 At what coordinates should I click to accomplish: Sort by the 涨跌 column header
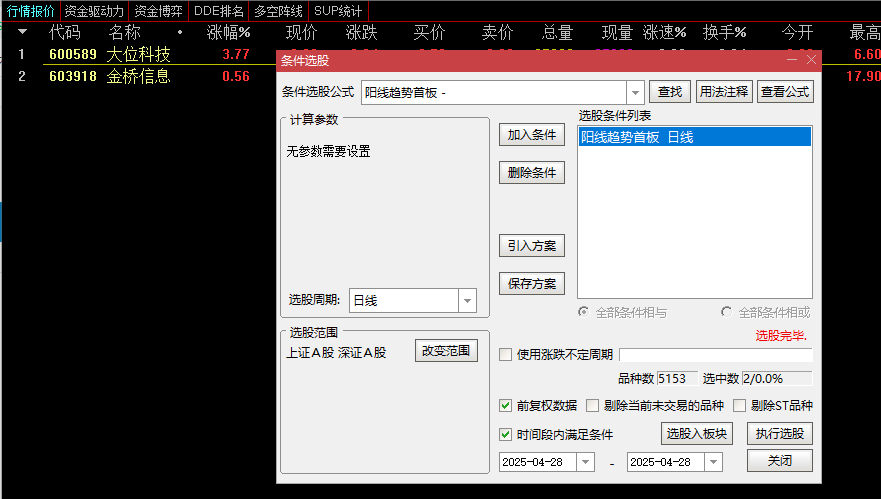tap(361, 33)
